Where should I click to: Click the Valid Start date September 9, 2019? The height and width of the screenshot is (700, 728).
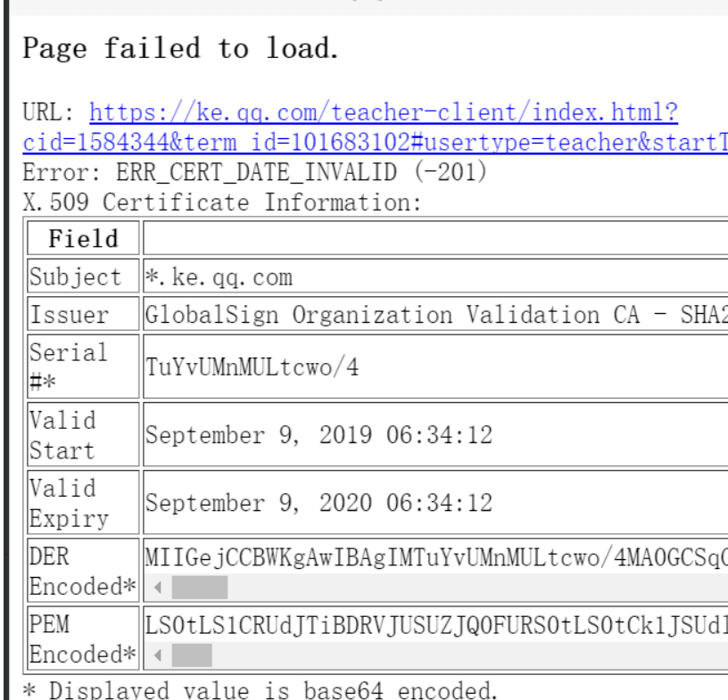coord(319,435)
